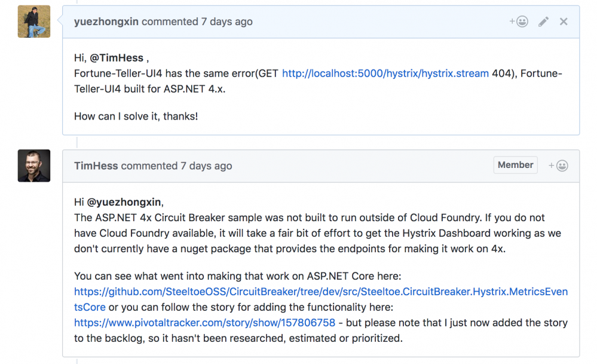Add reaction to TimHess's comment
Viewport: 597px width, 364px height.
(x=558, y=166)
